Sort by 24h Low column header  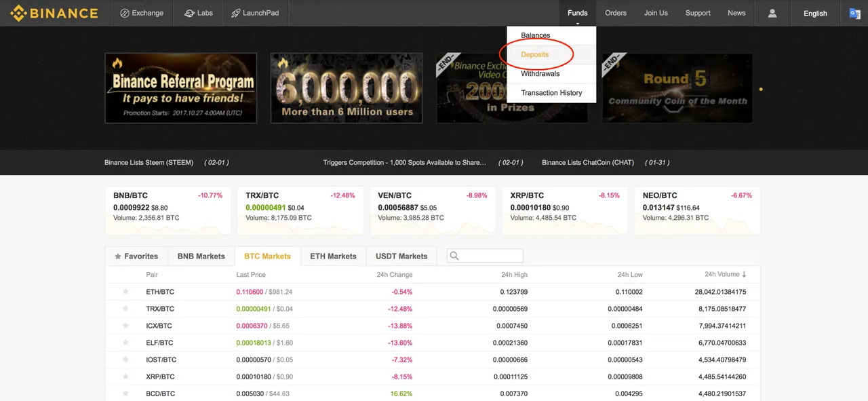coord(630,275)
